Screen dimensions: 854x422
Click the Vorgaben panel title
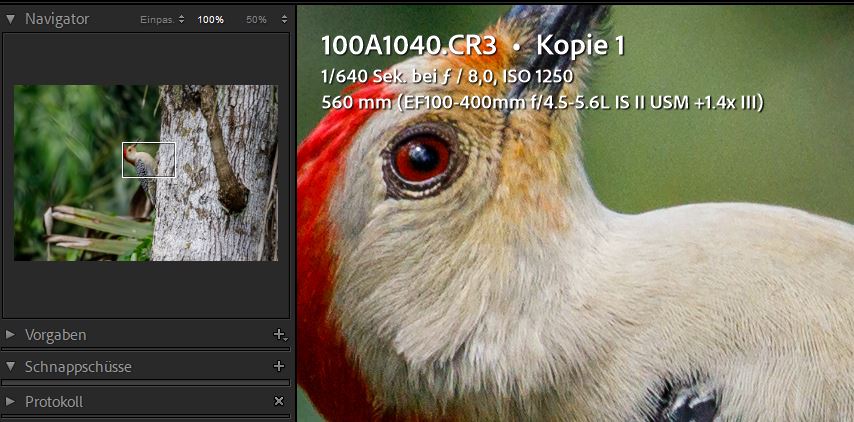coord(56,335)
